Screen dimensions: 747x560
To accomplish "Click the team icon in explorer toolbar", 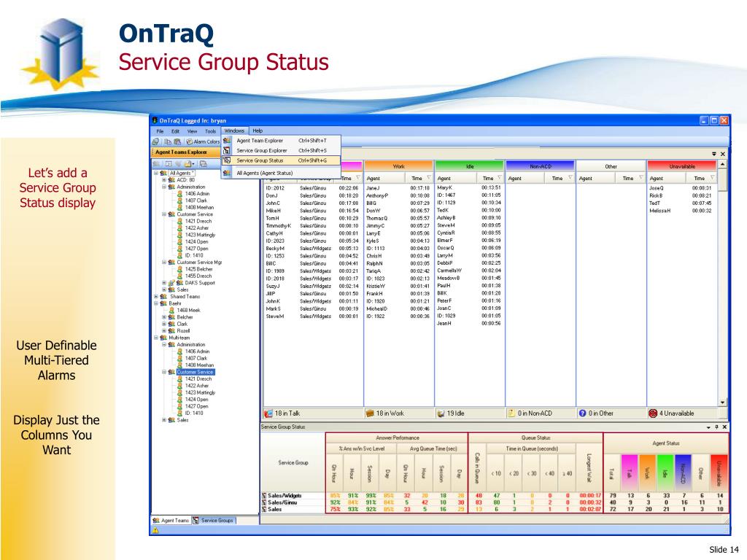I will [156, 164].
